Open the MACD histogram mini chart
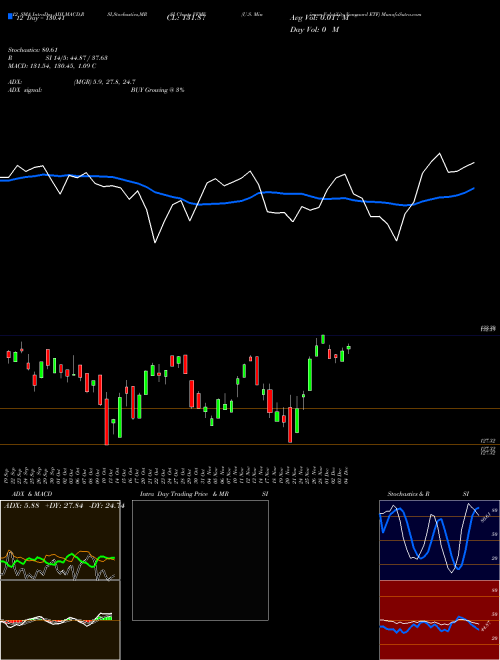500x660 pixels. pos(60,620)
